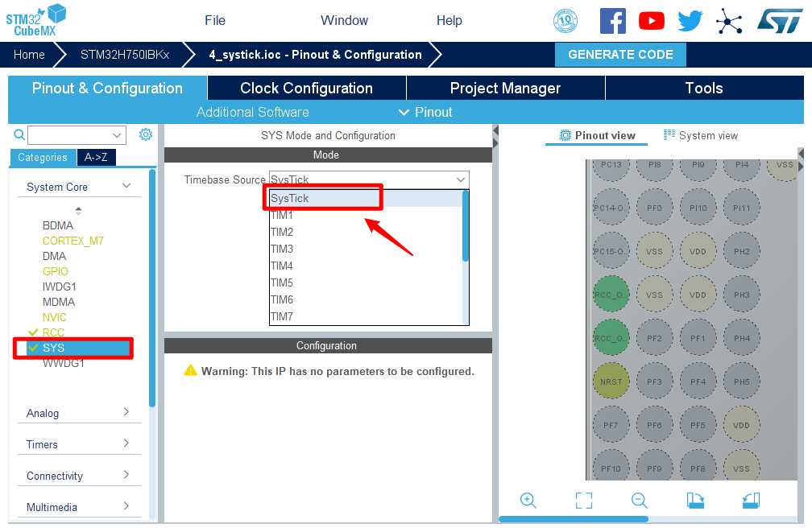
Task: Fit pinout view to window
Action: click(584, 501)
